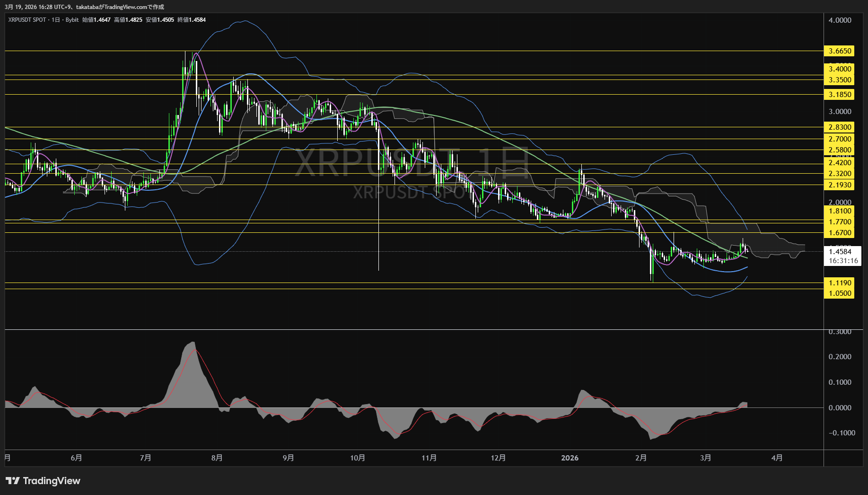Click the 6月 time axis label
The width and height of the screenshot is (868, 495).
[x=76, y=458]
